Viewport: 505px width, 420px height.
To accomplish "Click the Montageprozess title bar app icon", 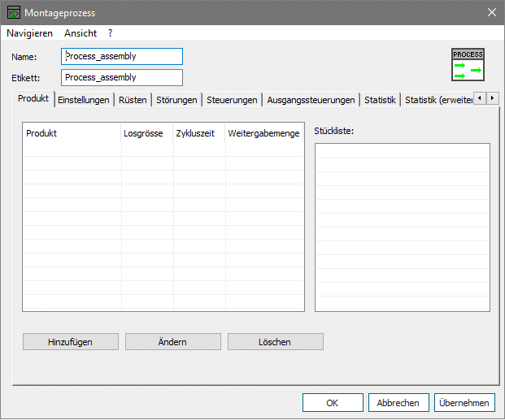I will (14, 12).
